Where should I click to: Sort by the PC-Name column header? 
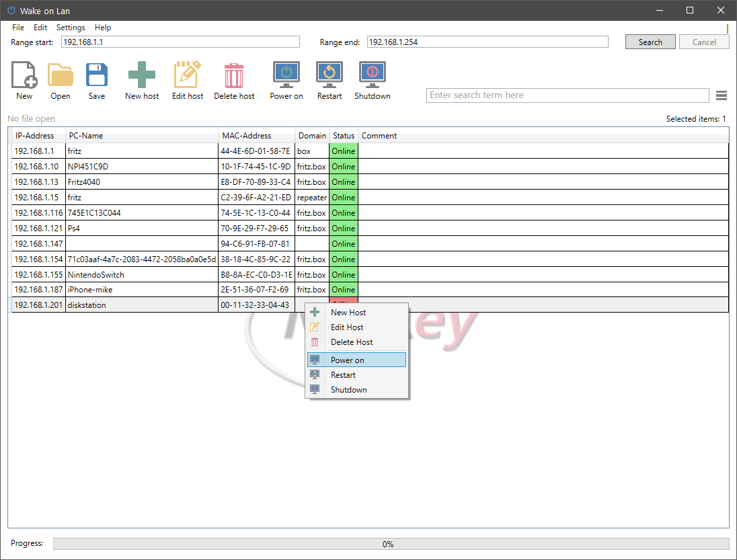[142, 135]
